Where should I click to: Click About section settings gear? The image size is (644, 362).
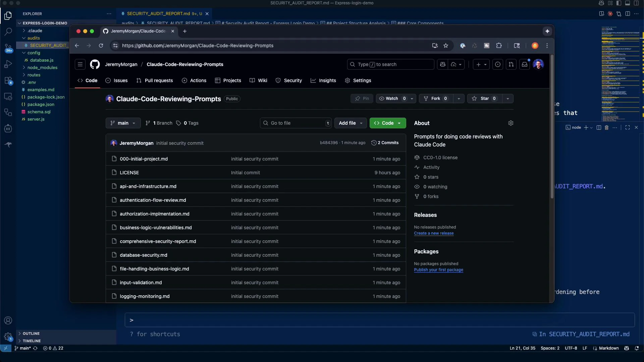pyautogui.click(x=511, y=123)
